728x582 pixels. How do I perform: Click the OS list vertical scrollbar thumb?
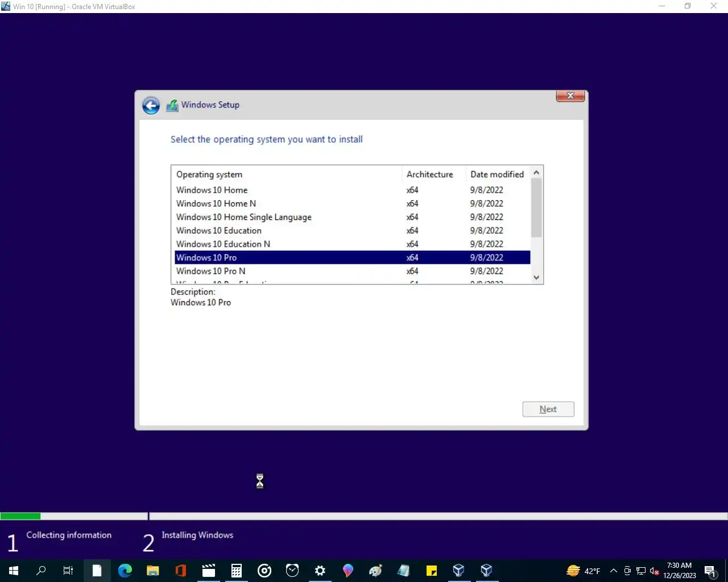pos(536,208)
